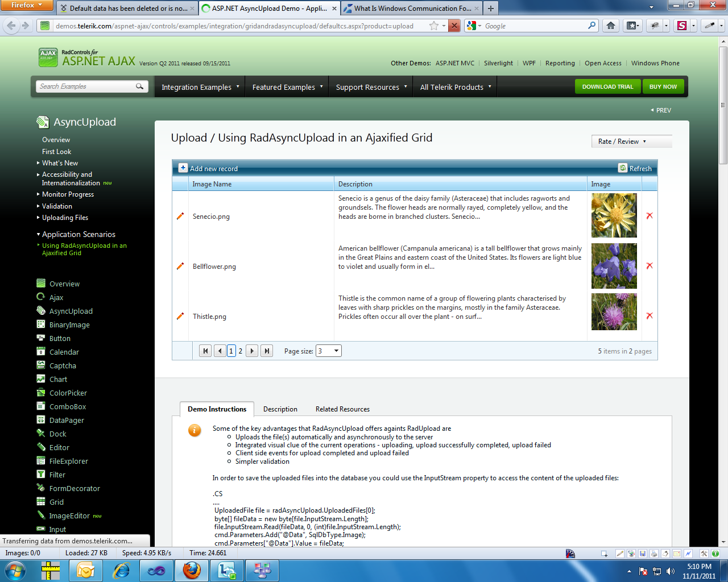Image resolution: width=728 pixels, height=582 pixels.
Task: Open the First Look page
Action: pyautogui.click(x=56, y=152)
